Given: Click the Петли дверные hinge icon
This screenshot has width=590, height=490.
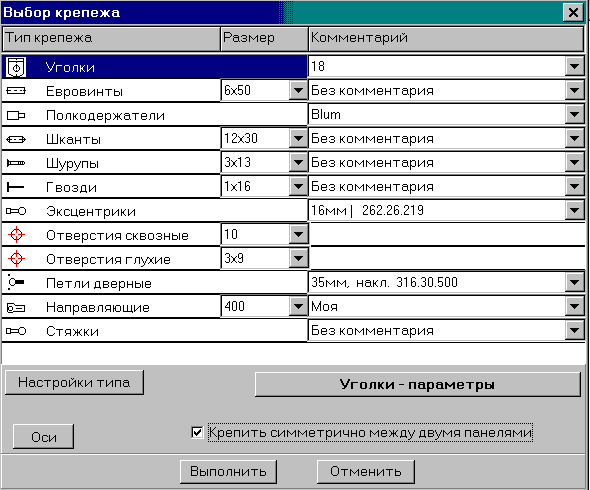Looking at the screenshot, I should [x=16, y=282].
